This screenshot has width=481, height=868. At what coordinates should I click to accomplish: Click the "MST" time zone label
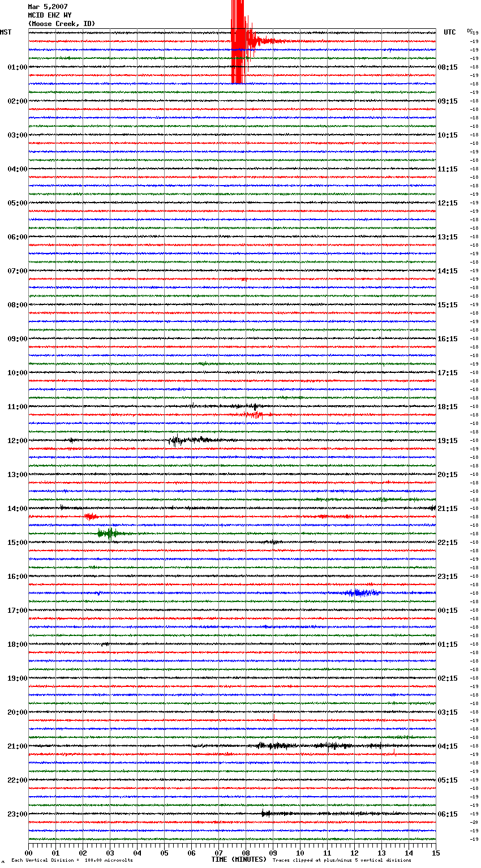(6, 32)
